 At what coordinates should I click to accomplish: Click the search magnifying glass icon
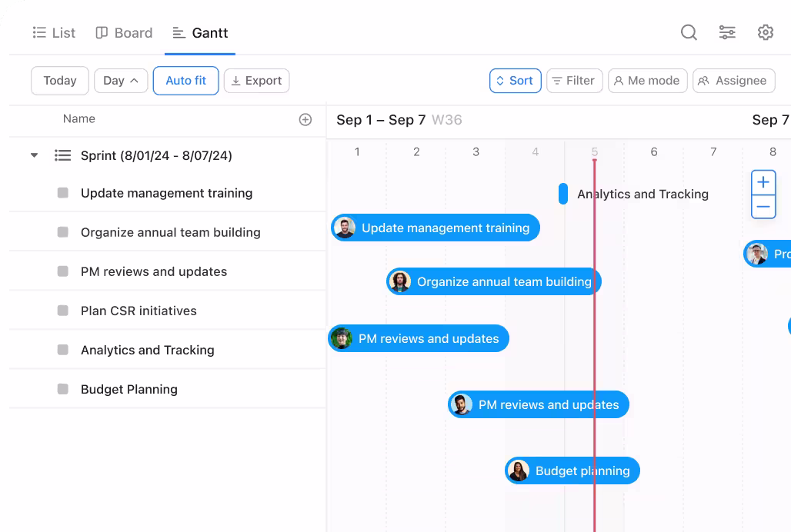click(x=688, y=32)
